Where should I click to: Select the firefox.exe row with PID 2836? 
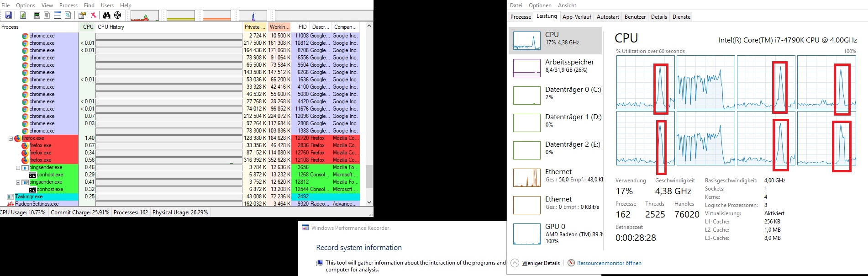pyautogui.click(x=180, y=145)
